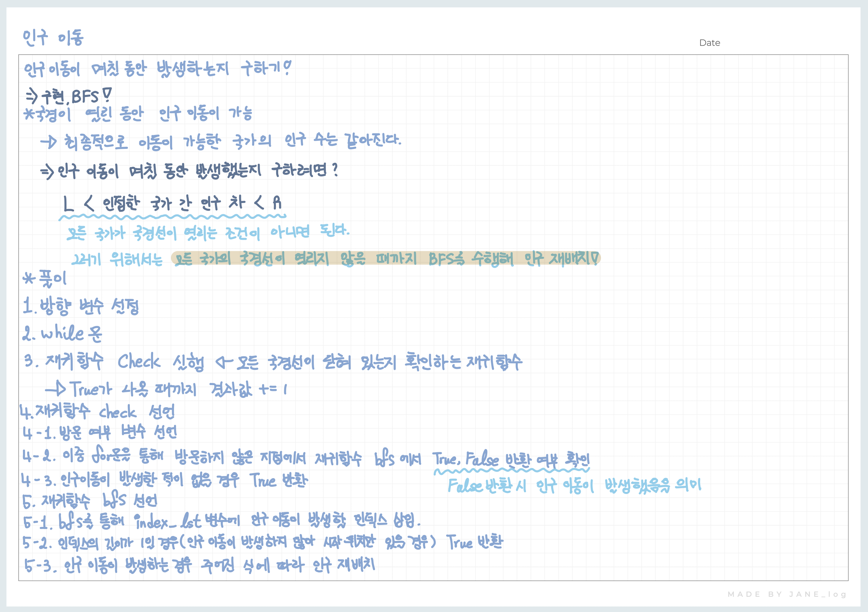The height and width of the screenshot is (612, 868).
Task: Click the 'Date' label at top right
Action: click(x=709, y=43)
